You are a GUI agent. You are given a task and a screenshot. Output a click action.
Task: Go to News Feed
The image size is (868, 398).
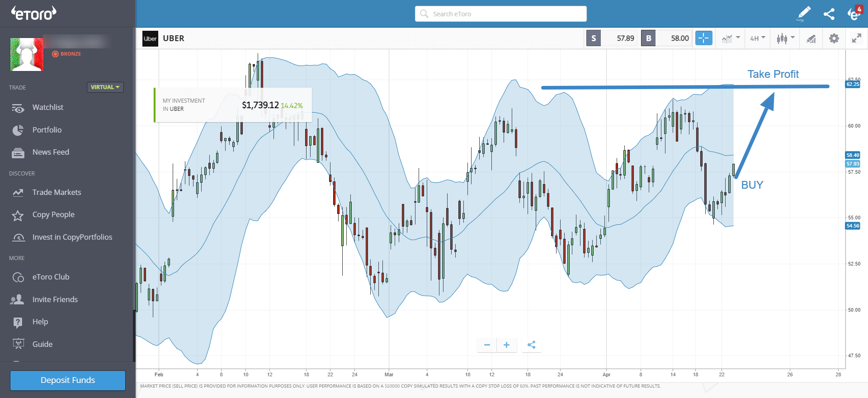(51, 152)
